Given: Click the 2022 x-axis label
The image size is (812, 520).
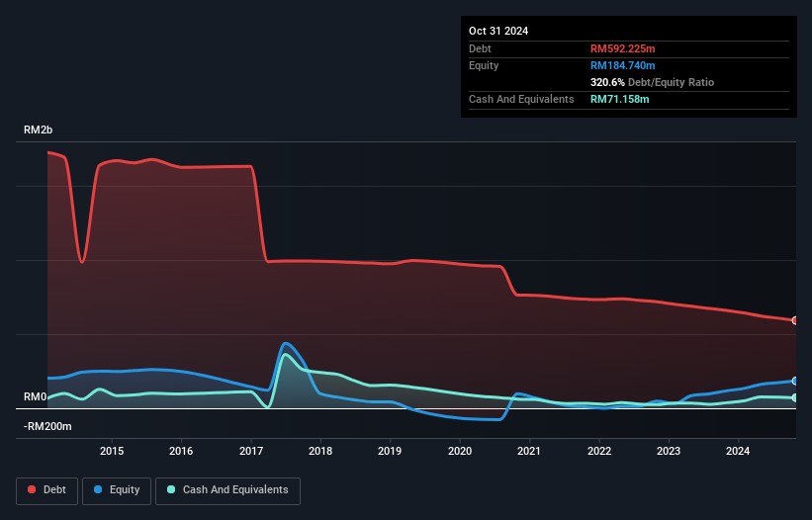Looking at the screenshot, I should click(x=599, y=451).
